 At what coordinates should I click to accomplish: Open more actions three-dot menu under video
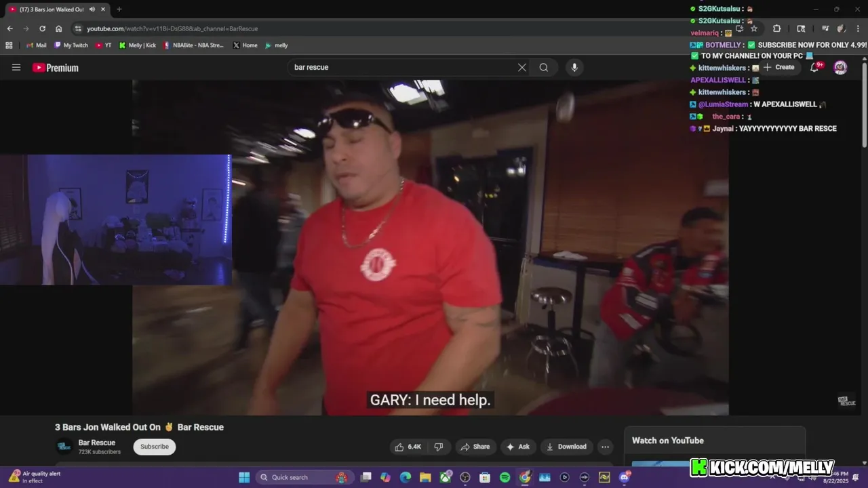click(605, 447)
